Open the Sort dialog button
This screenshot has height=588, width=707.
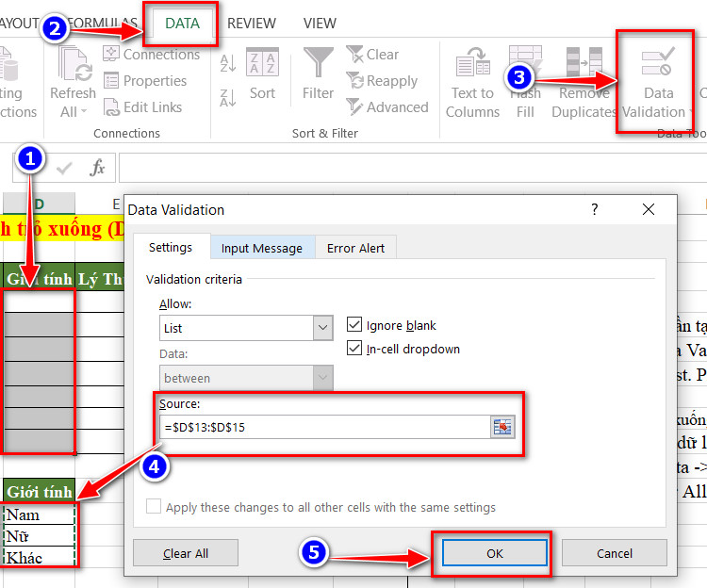click(262, 74)
